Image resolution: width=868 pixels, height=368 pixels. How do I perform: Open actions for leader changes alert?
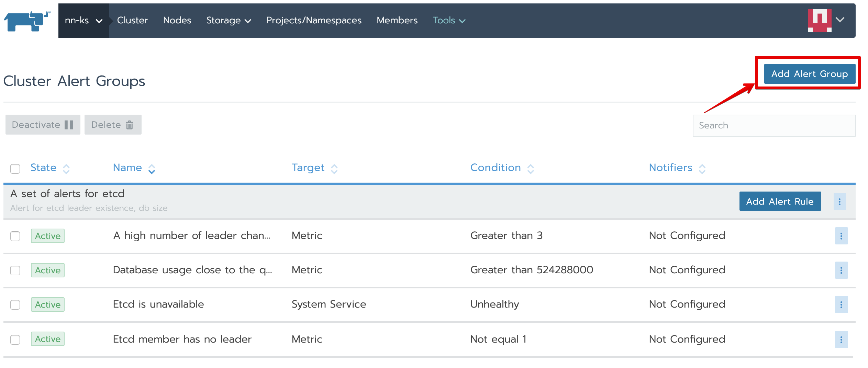(x=841, y=236)
